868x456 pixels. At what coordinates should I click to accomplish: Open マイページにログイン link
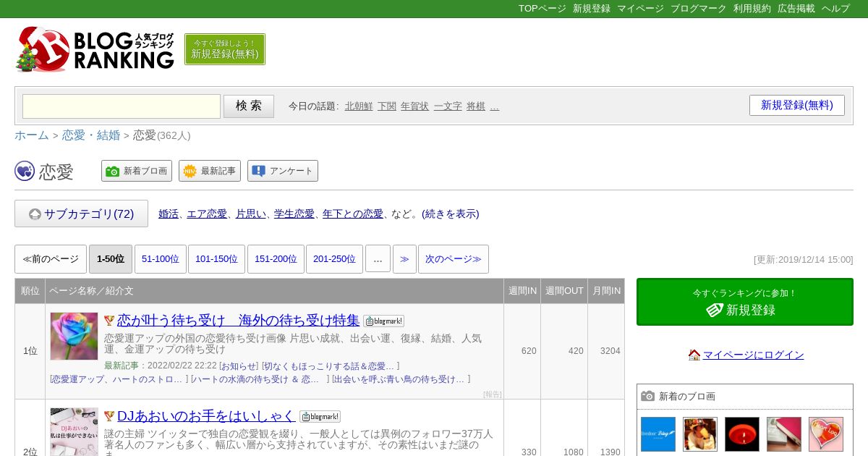tap(754, 355)
